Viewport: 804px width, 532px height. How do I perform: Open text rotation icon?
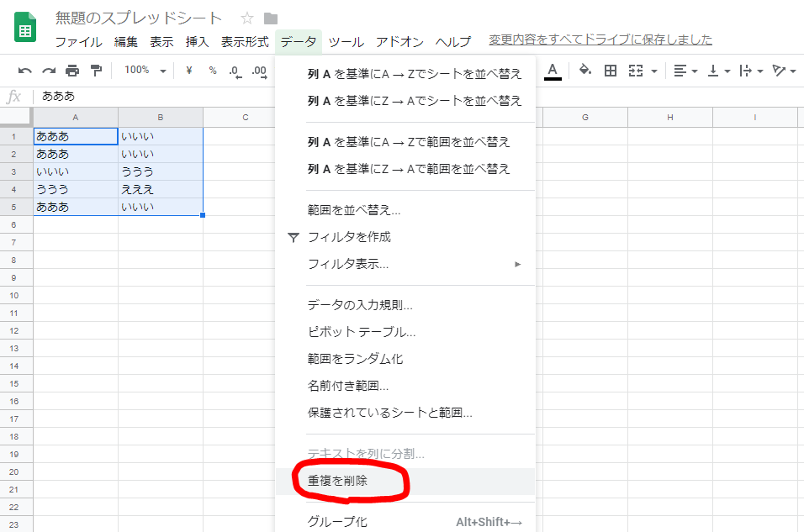[x=779, y=71]
